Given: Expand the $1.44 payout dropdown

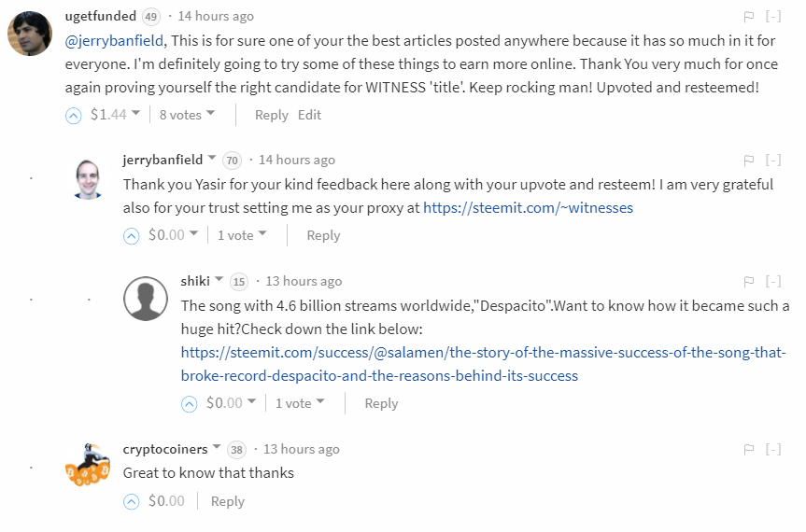Looking at the screenshot, I should tap(135, 114).
